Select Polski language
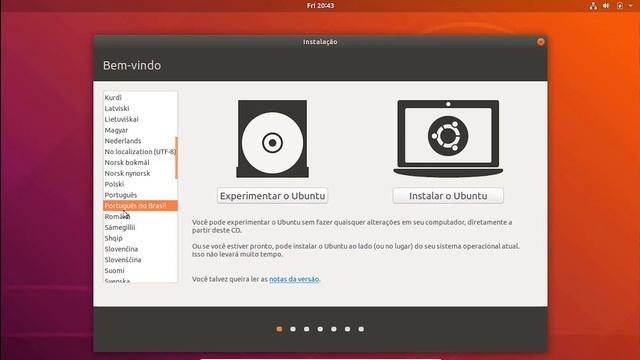The width and height of the screenshot is (640, 360). 140,184
